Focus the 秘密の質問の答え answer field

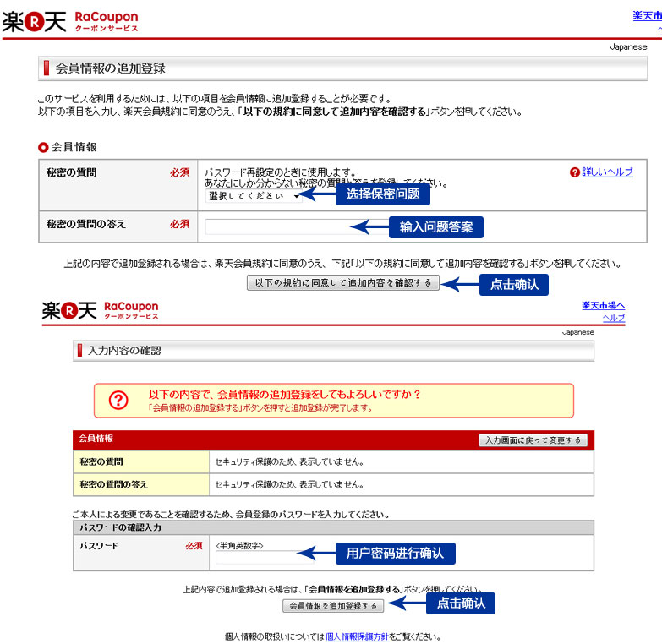click(x=277, y=226)
